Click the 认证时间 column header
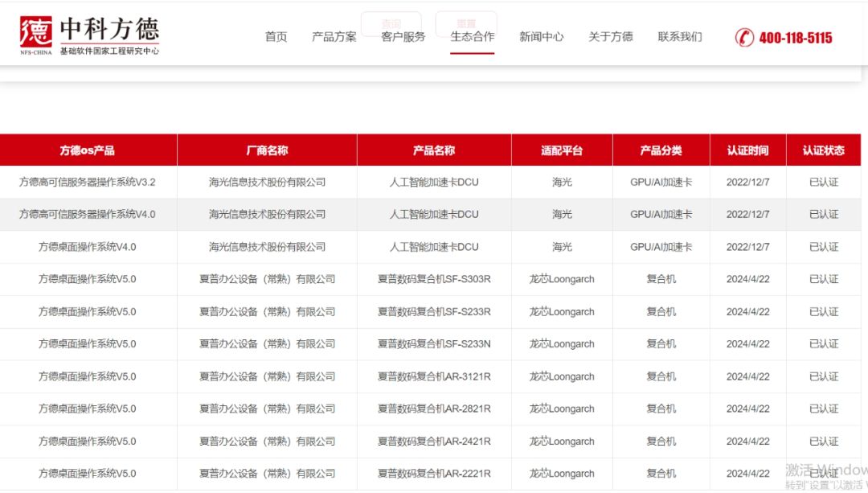 [748, 150]
